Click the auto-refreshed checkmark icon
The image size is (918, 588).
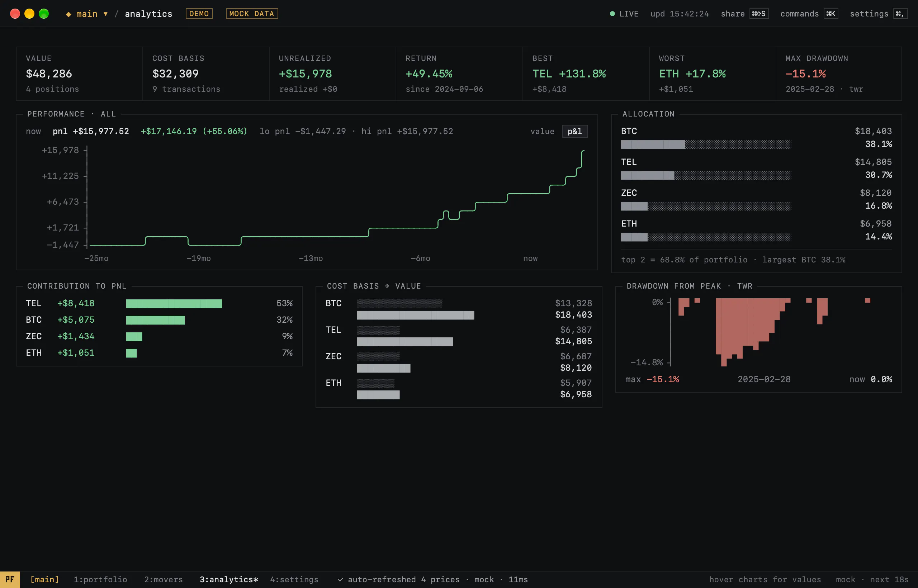(340, 580)
